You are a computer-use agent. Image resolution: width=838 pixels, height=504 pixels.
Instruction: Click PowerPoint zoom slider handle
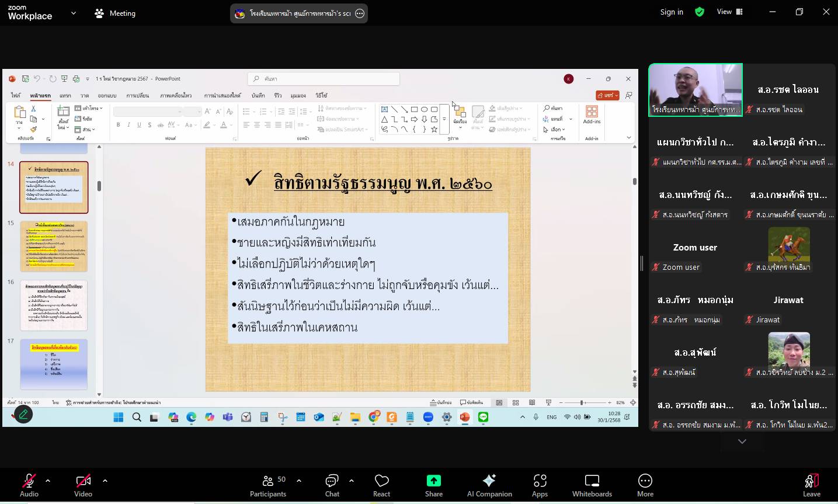582,402
